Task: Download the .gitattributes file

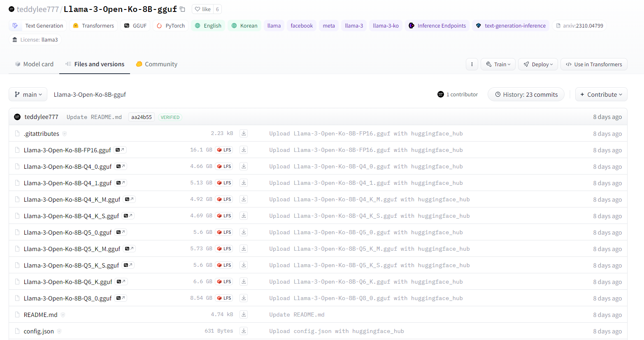Action: pos(244,133)
